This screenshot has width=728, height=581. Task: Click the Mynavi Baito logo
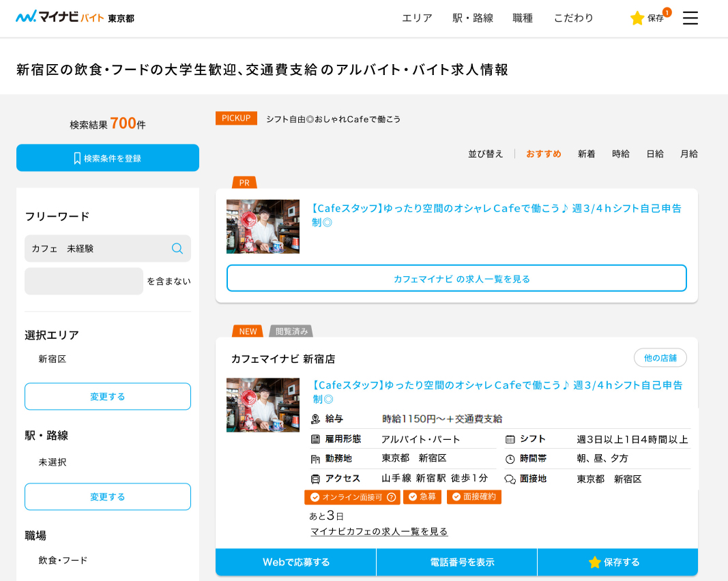click(x=60, y=16)
